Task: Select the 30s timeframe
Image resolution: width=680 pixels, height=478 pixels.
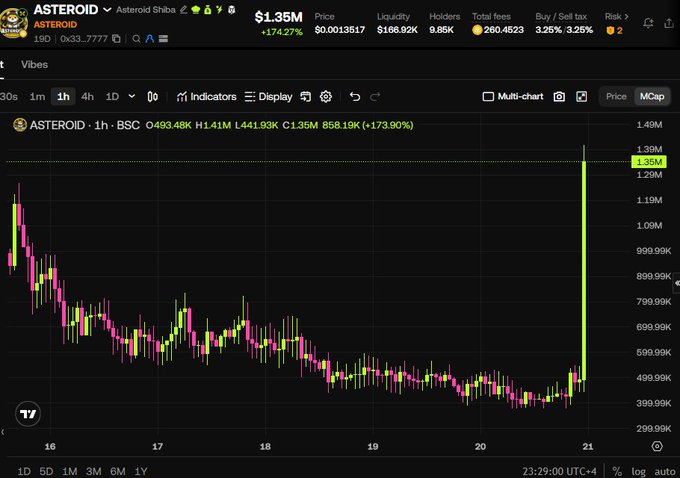Action: click(9, 96)
